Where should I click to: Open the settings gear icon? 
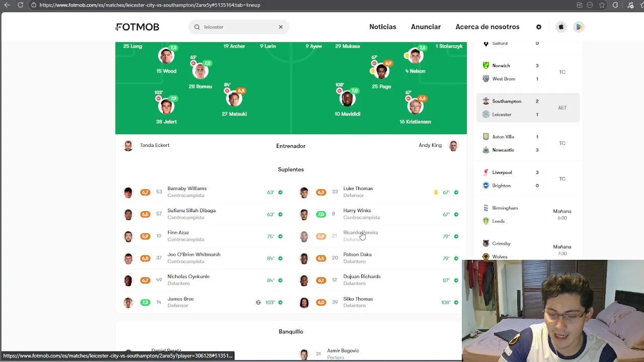tap(538, 27)
